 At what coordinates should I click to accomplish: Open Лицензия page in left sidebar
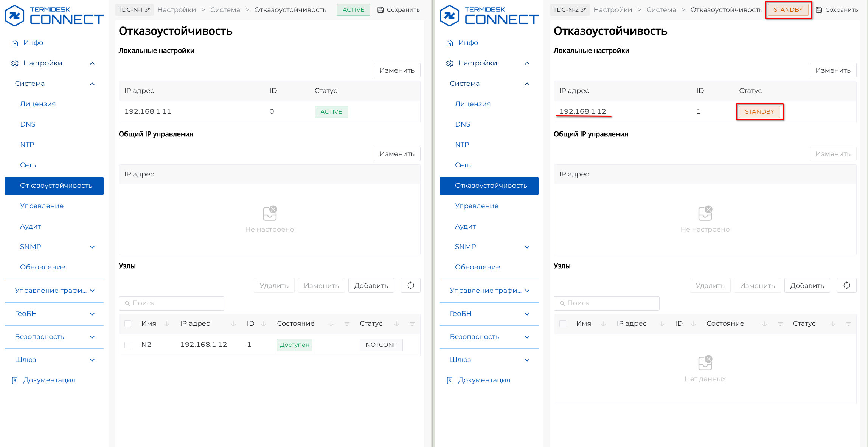38,104
